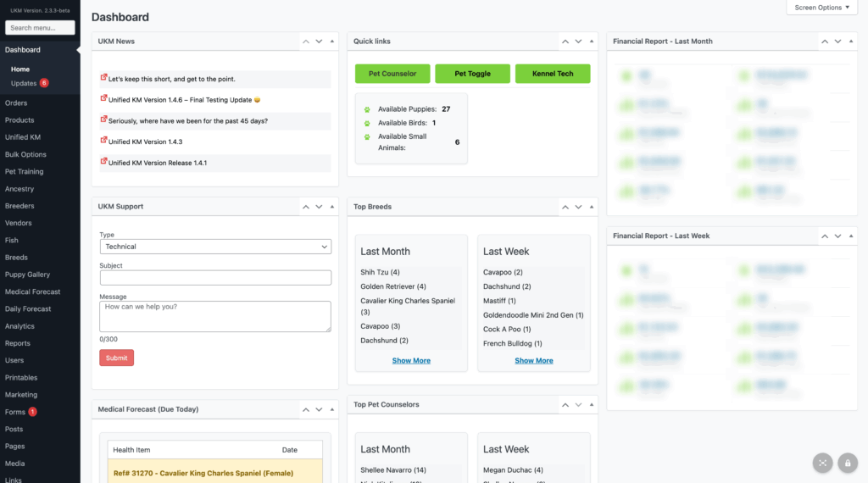Collapse the UKM Support panel
The height and width of the screenshot is (483, 868).
point(332,207)
